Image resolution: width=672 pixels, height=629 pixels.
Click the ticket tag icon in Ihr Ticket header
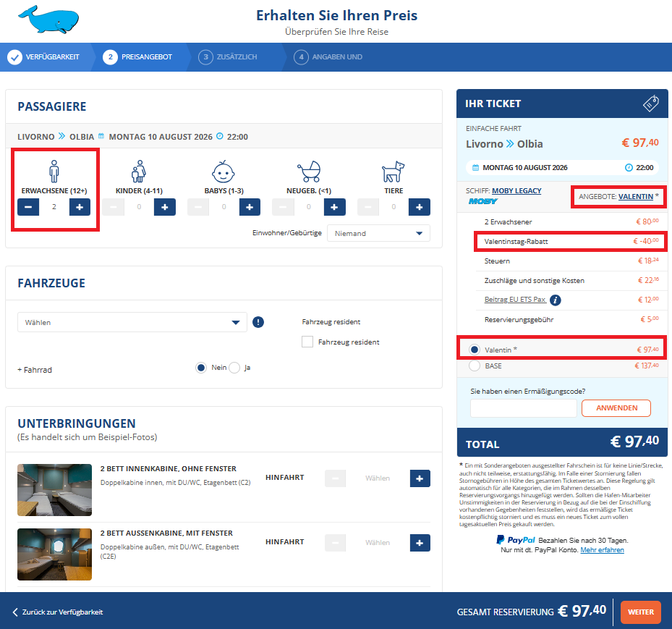(650, 104)
